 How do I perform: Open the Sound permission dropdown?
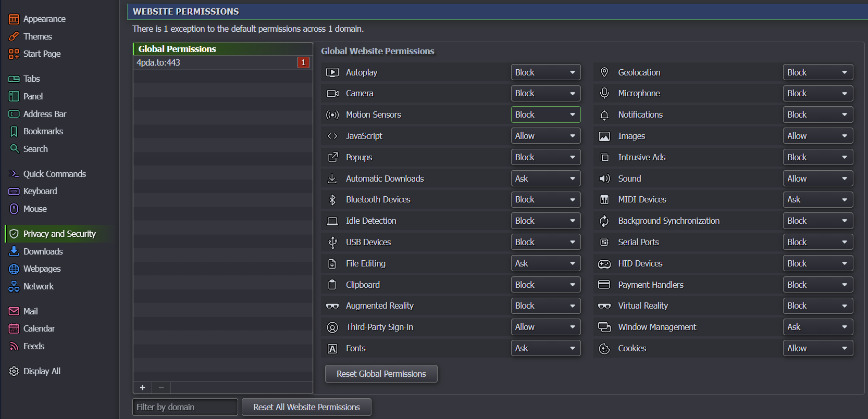(x=818, y=179)
